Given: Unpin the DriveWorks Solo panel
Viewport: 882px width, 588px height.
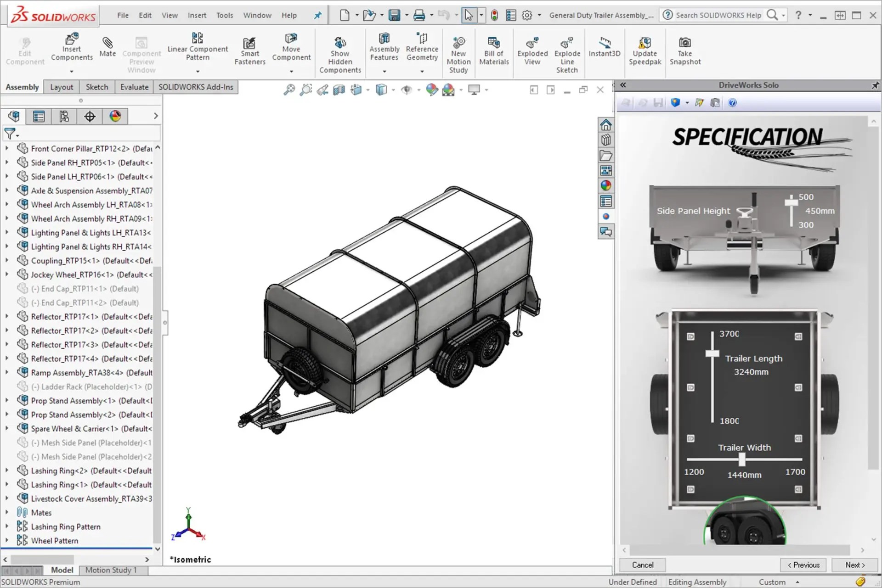Looking at the screenshot, I should (x=876, y=85).
